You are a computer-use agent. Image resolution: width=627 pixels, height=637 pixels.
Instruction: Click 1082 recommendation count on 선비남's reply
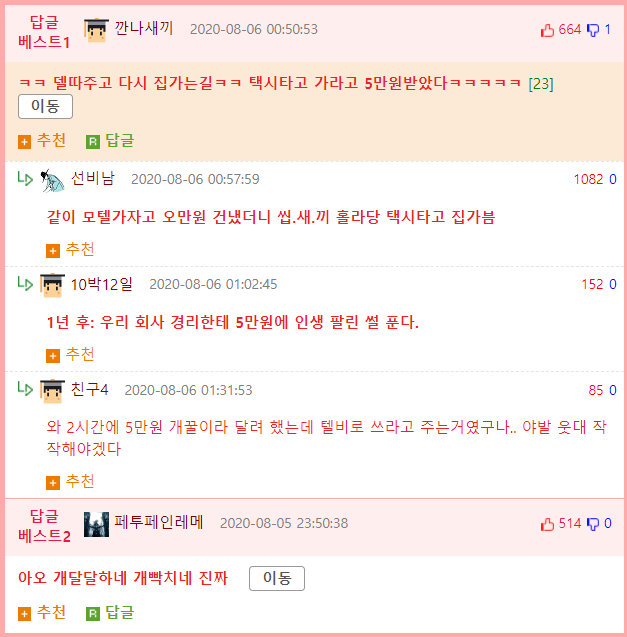[588, 179]
